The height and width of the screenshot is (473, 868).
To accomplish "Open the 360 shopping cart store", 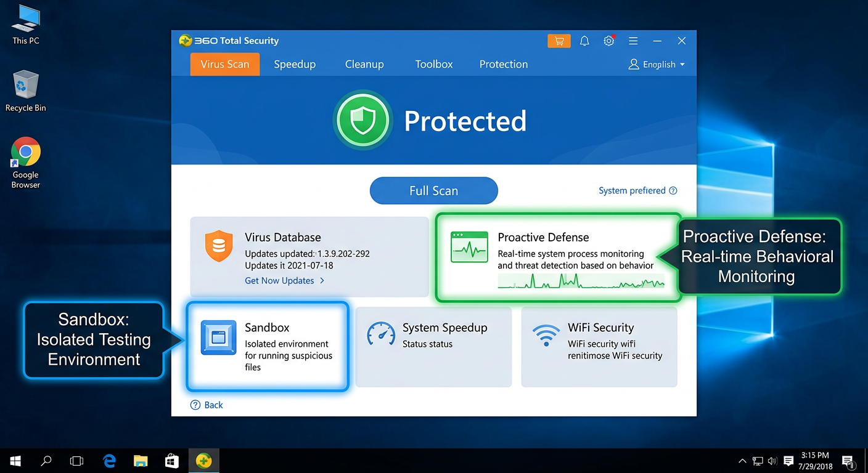I will [559, 41].
